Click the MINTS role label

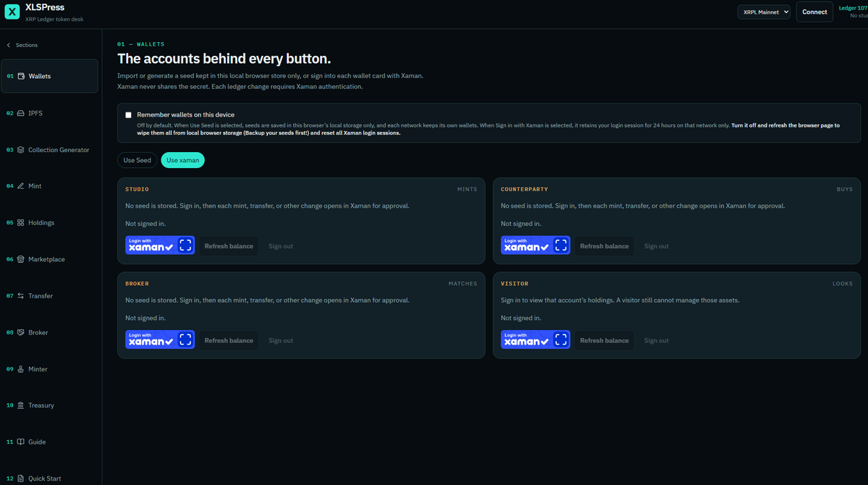click(467, 190)
